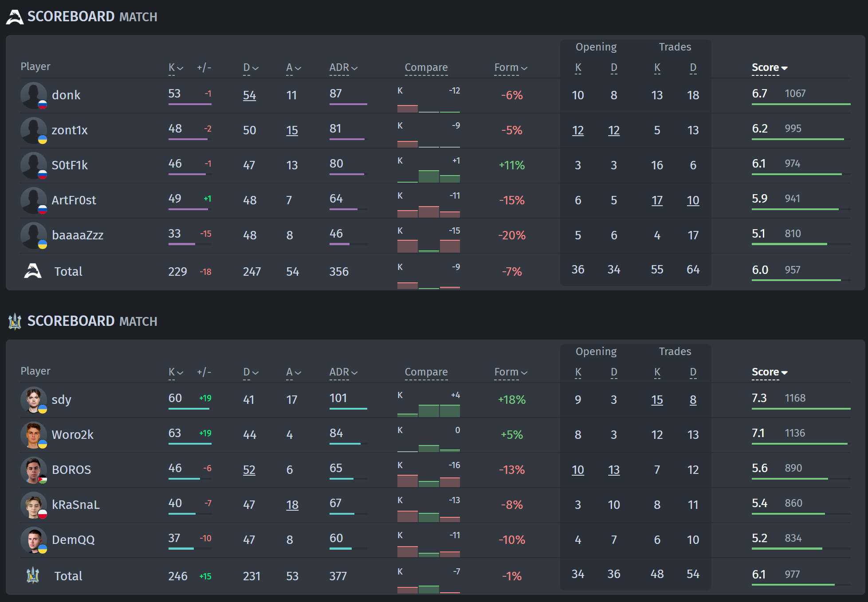Image resolution: width=868 pixels, height=602 pixels.
Task: Open baaaaZzz's player avatar
Action: click(x=34, y=235)
